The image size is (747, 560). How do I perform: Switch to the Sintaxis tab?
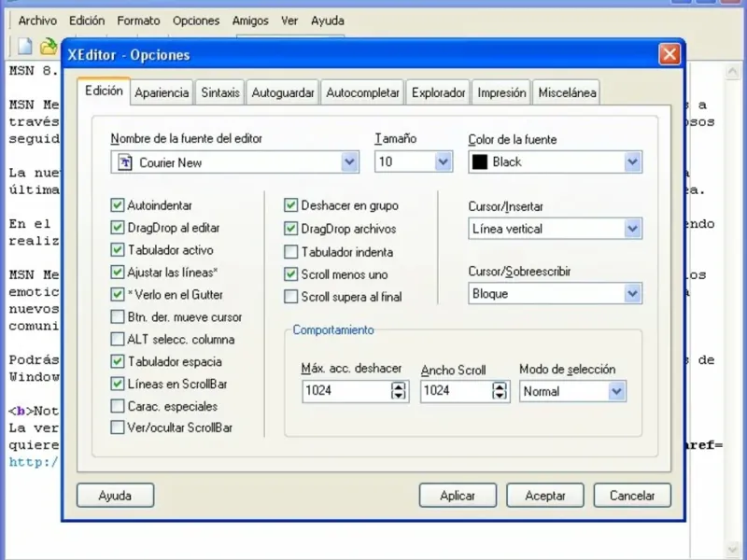[x=220, y=92]
